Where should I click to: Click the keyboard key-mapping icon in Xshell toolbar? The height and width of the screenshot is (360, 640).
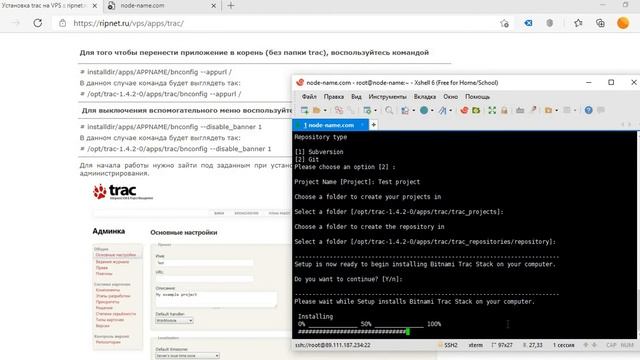tap(520, 110)
